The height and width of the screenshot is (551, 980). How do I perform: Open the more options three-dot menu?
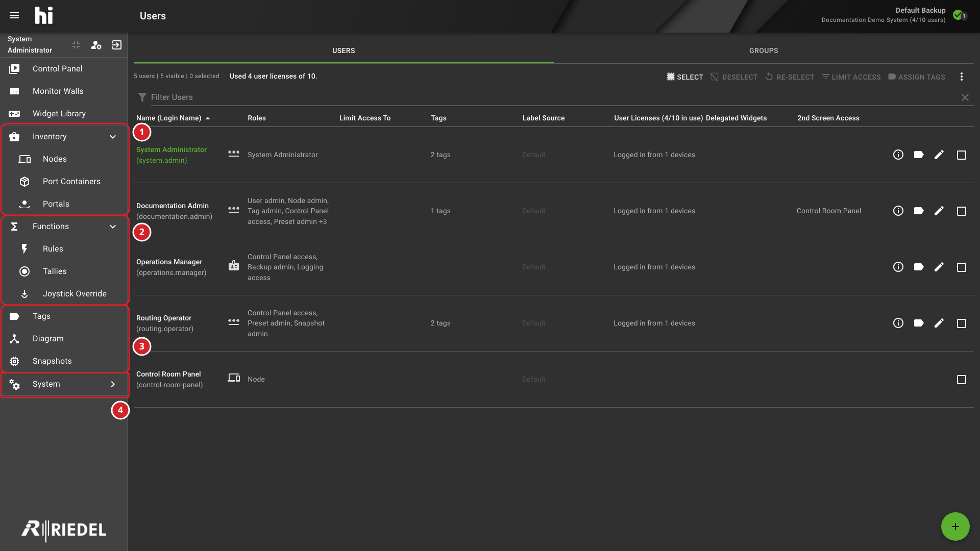pyautogui.click(x=962, y=77)
